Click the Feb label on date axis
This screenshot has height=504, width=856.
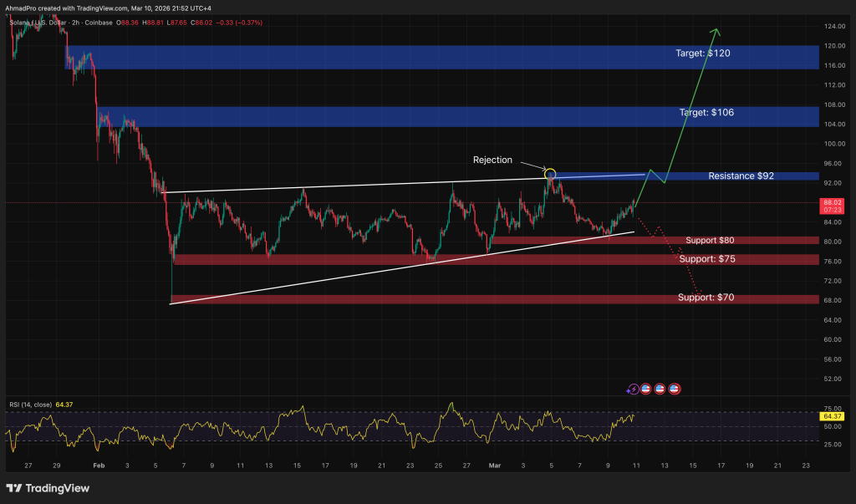point(99,466)
